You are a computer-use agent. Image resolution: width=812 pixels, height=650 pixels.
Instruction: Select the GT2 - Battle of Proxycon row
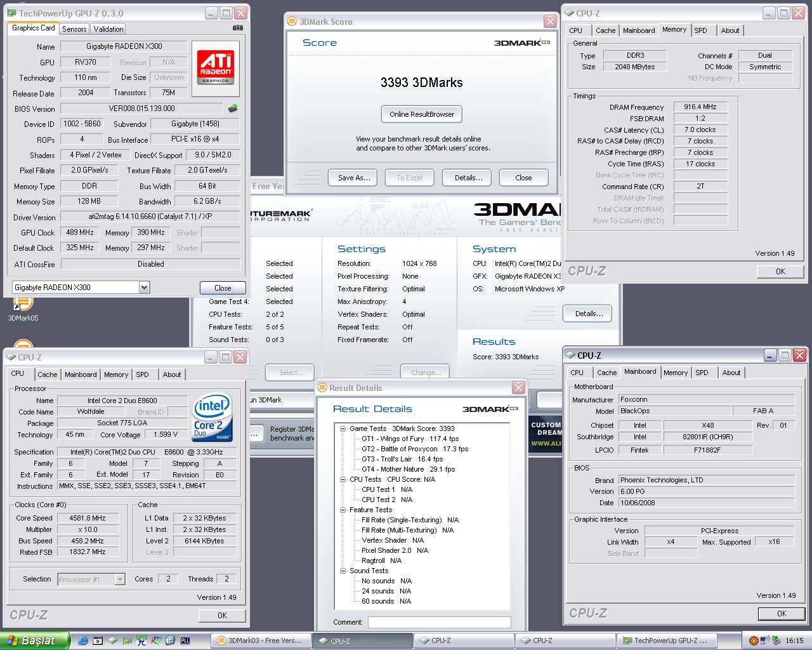coord(415,449)
